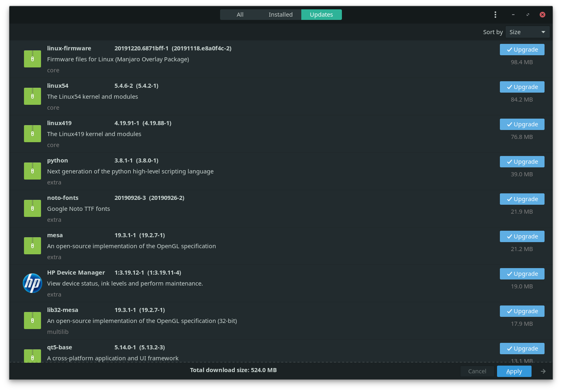Toggle Upgrade for qt5-base
Image resolution: width=562 pixels, height=392 pixels.
522,349
